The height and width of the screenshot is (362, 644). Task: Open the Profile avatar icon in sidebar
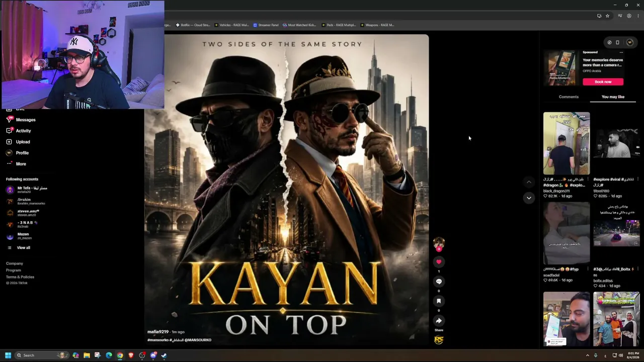[9, 153]
